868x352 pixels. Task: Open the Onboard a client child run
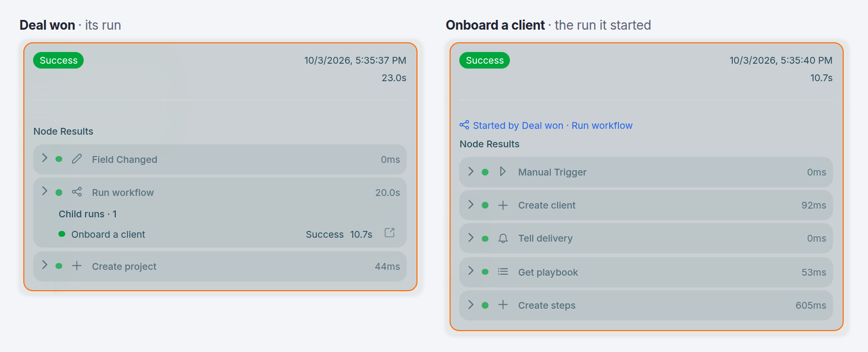108,234
